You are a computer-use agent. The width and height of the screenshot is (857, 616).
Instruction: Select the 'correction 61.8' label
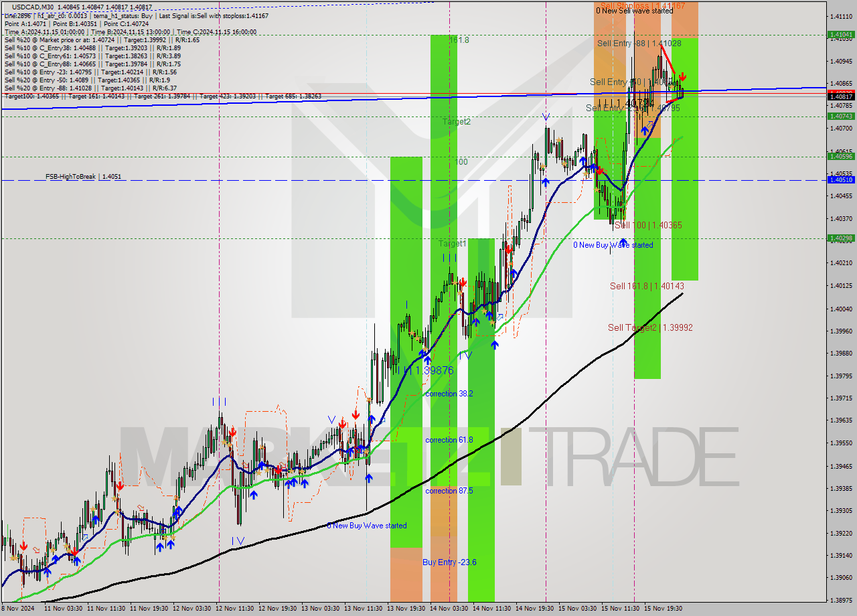click(449, 440)
